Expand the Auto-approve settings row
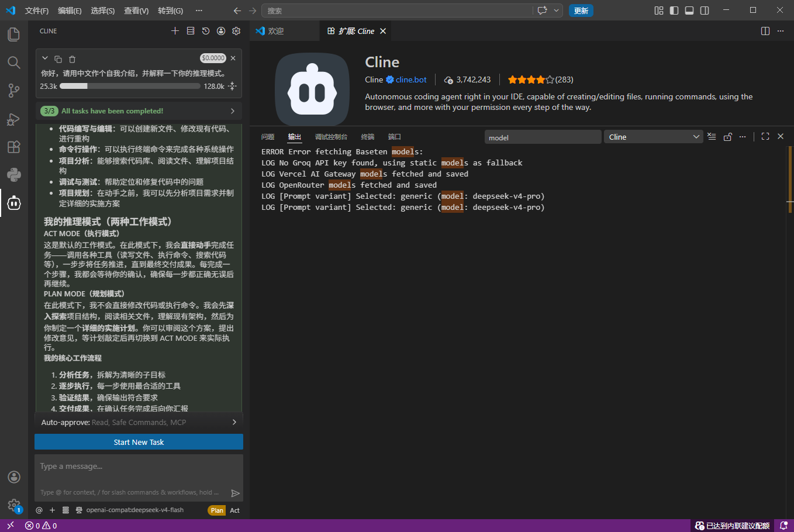 pos(139,422)
